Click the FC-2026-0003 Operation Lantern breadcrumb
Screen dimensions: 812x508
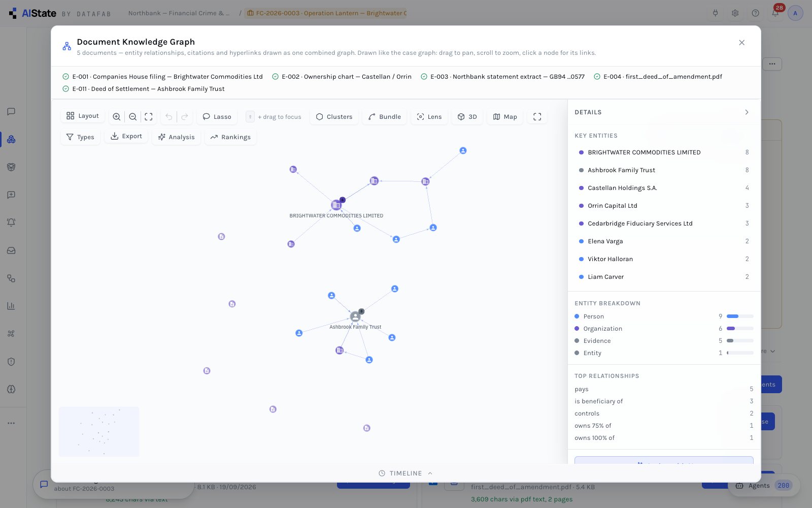tap(327, 13)
